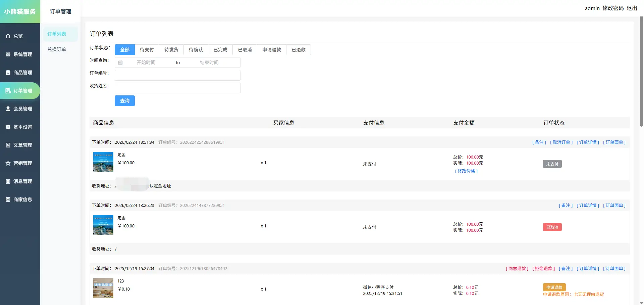
Task: Open 文章管理 document icon
Action: point(8,145)
